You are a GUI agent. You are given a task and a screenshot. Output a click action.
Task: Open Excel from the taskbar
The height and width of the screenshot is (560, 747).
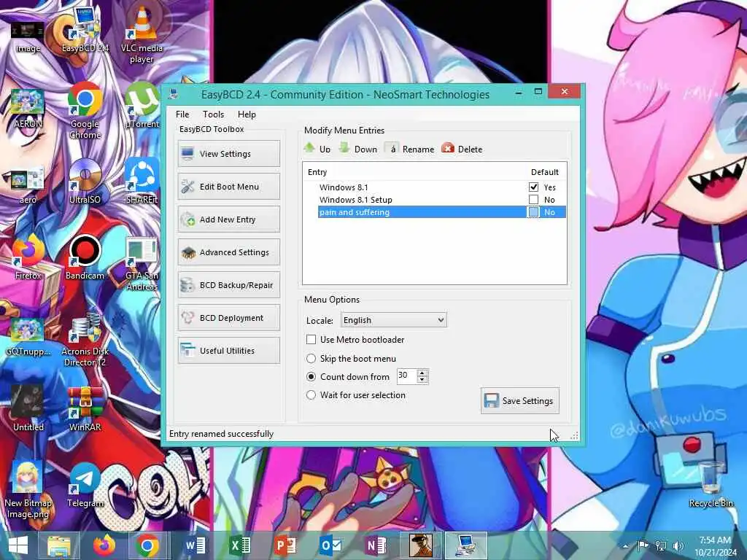[239, 545]
